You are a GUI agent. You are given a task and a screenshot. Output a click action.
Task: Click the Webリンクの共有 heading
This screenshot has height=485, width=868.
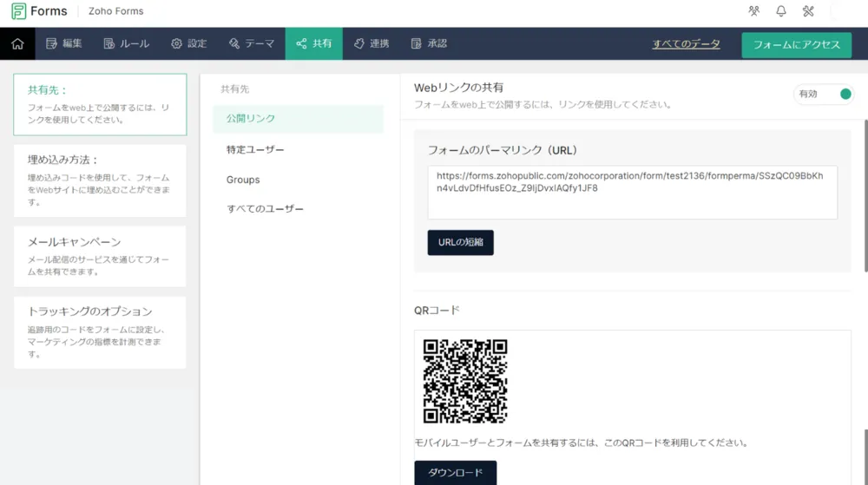(458, 88)
